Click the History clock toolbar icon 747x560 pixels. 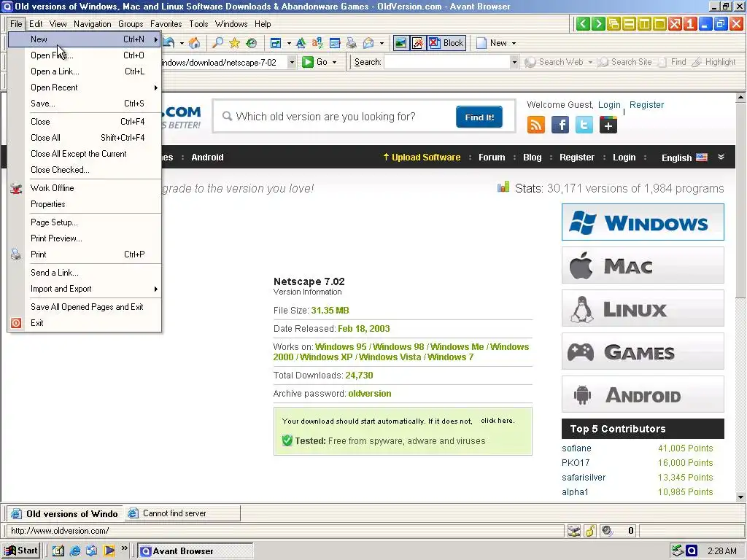coord(251,43)
